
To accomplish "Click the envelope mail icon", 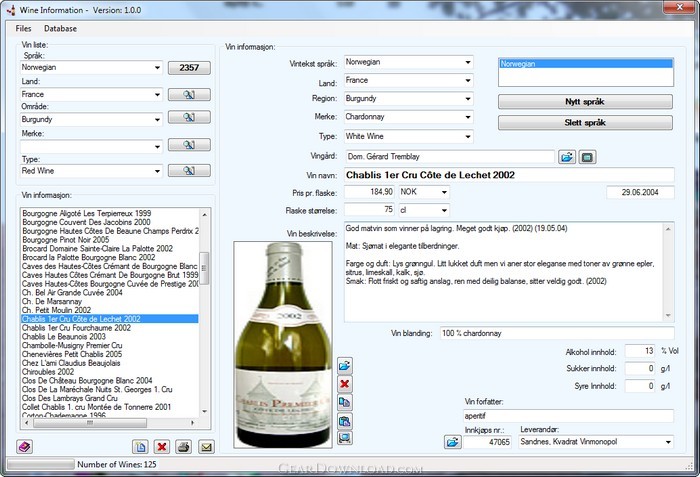I will point(206,447).
